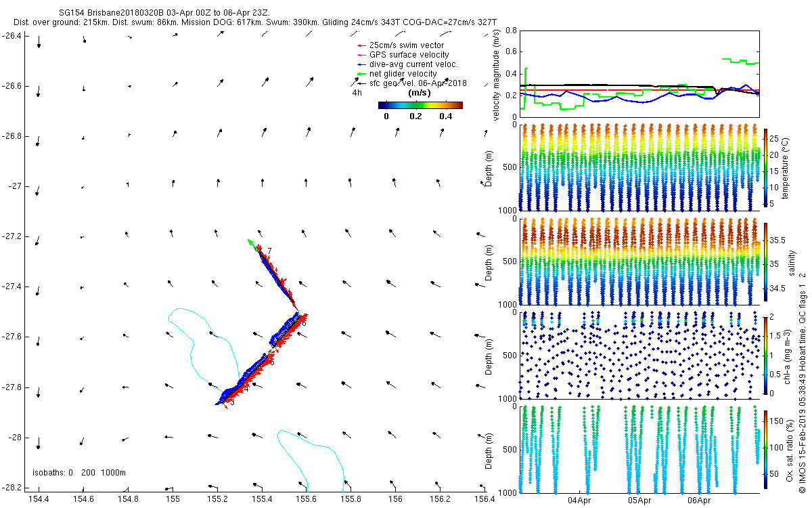Viewport: 812px width, 508px height.
Task: Click the green arrowhead at glider track end
Action: click(x=250, y=242)
